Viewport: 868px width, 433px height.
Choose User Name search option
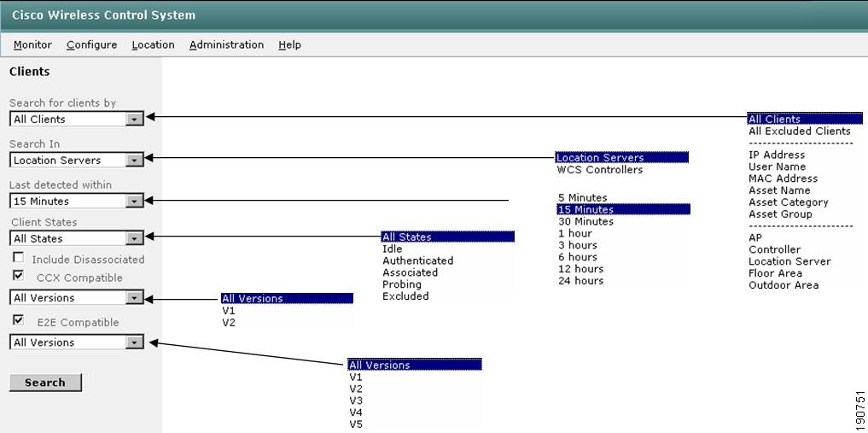[778, 167]
